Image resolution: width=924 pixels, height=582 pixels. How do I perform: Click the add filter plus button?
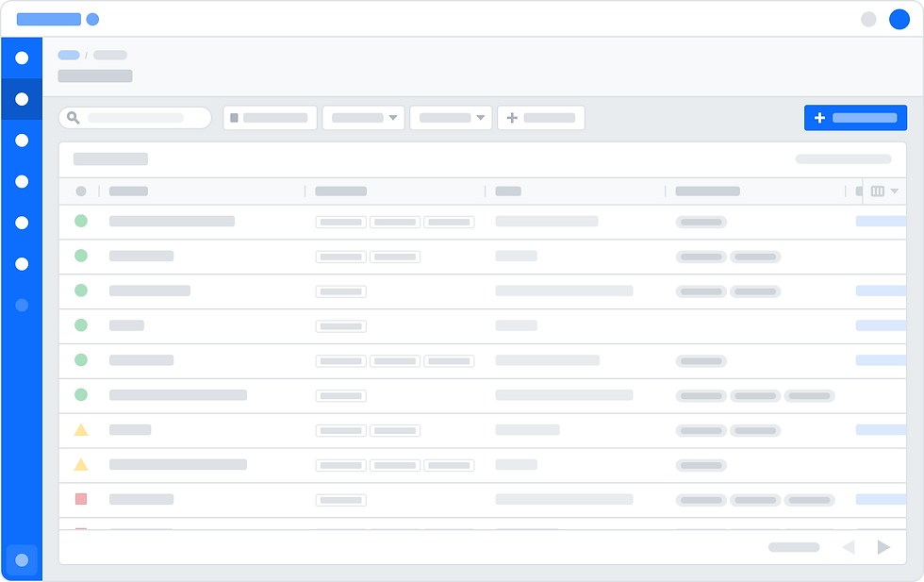click(x=510, y=117)
